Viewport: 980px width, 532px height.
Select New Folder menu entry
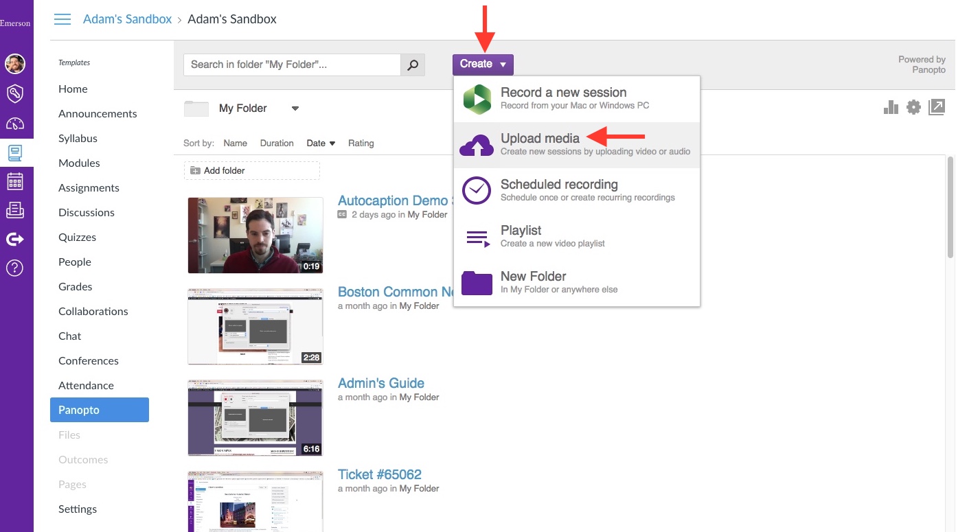577,282
